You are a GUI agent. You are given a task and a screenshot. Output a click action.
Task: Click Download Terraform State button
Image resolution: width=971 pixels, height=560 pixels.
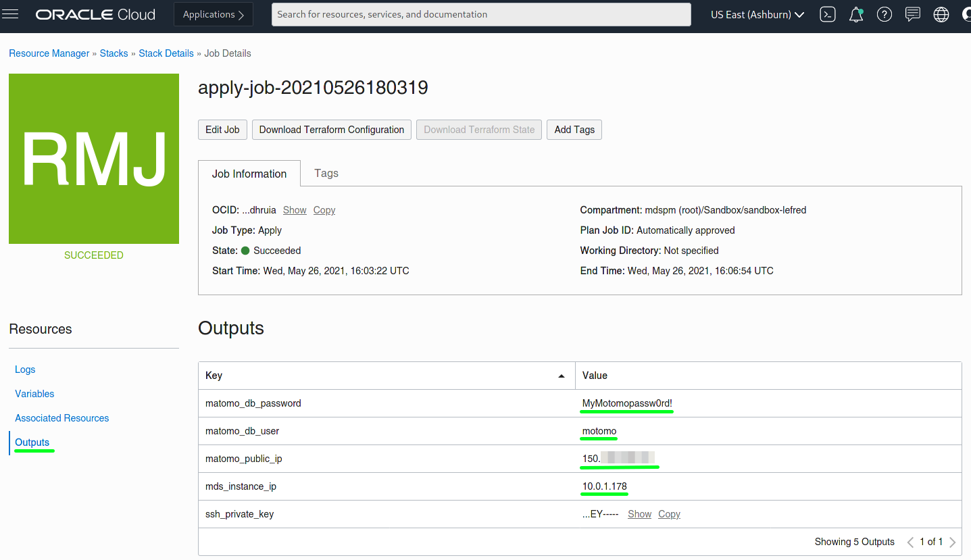[479, 130]
